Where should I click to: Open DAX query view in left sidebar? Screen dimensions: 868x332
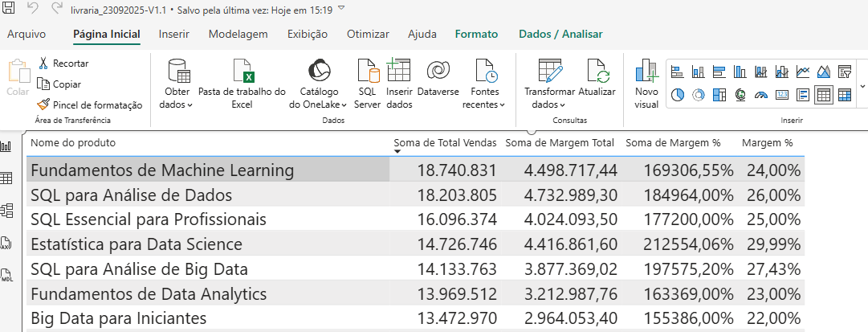point(6,242)
